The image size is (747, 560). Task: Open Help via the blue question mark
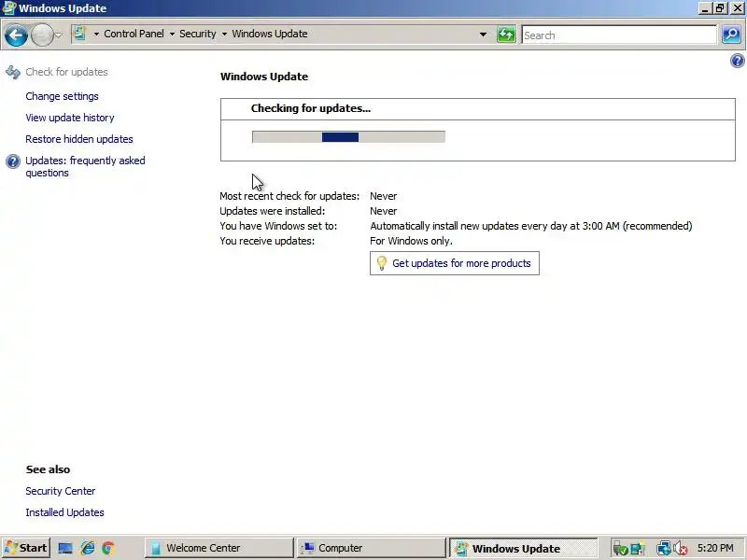737,61
